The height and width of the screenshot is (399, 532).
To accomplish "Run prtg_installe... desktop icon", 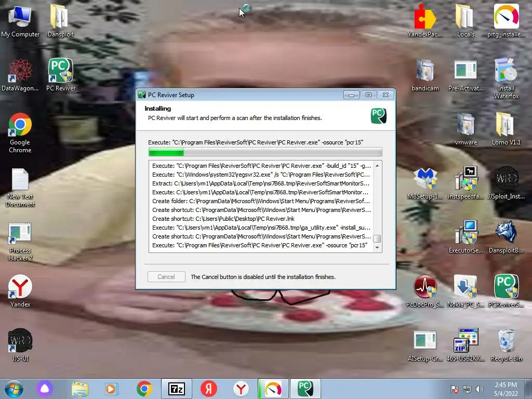I will [x=506, y=20].
